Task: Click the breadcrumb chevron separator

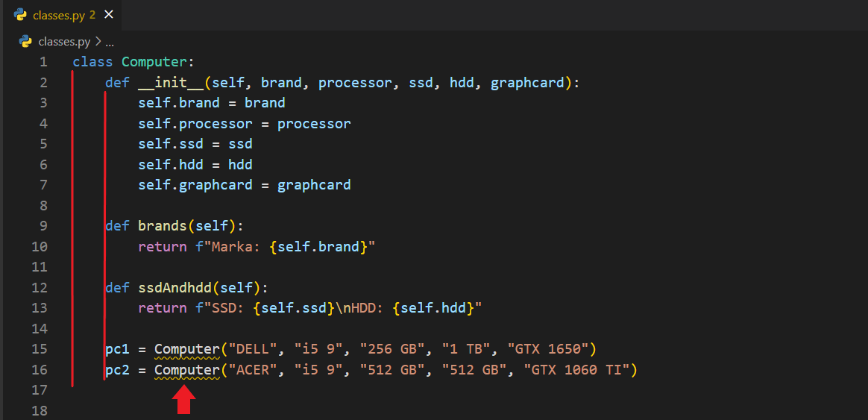Action: (x=98, y=42)
